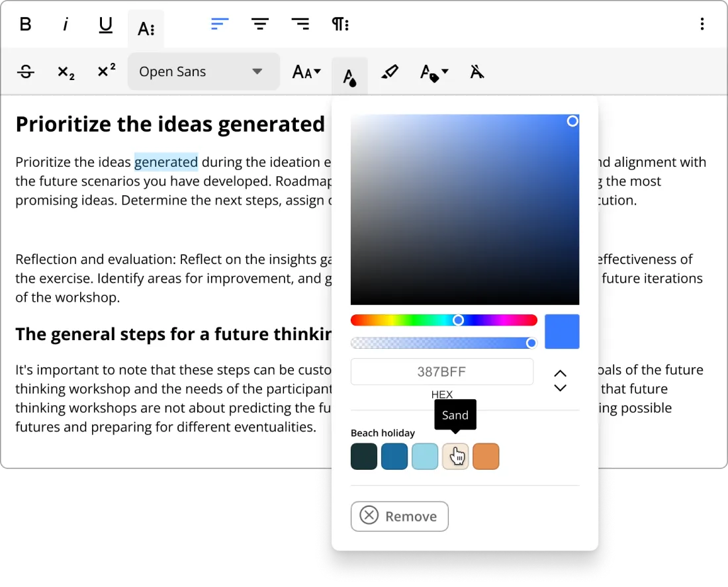The image size is (728, 587).
Task: Select the orange Beach holiday swatch
Action: click(486, 457)
